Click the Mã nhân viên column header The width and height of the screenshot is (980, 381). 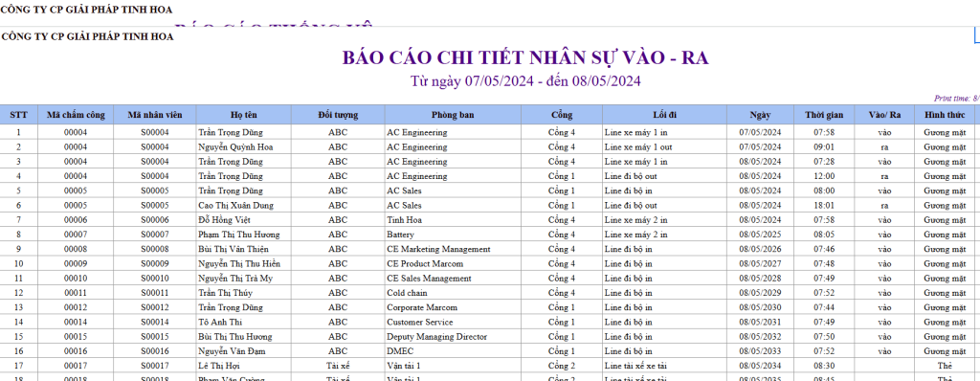coord(155,115)
